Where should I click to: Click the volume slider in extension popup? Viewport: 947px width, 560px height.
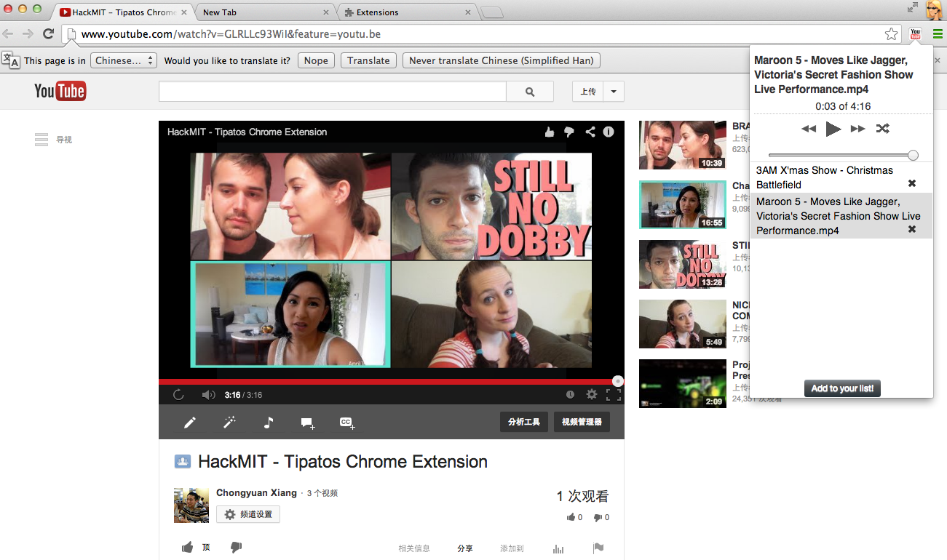pos(842,155)
